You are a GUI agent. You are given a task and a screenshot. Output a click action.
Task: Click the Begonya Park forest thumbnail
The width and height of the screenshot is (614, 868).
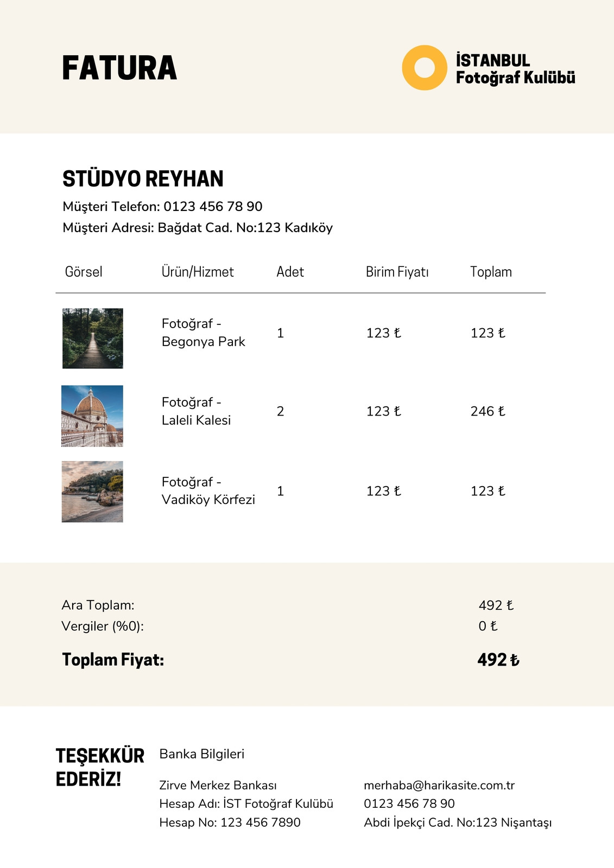point(93,339)
